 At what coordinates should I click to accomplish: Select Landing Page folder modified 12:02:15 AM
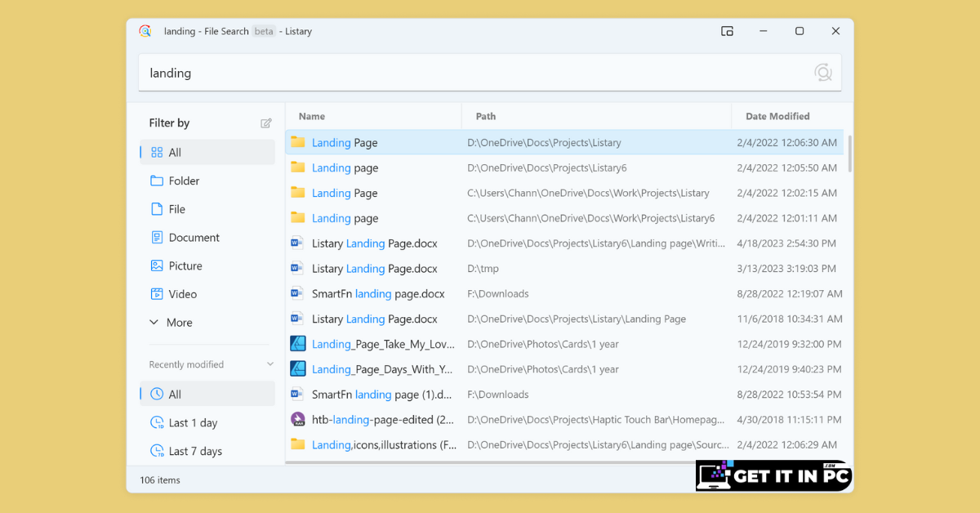[x=564, y=193]
